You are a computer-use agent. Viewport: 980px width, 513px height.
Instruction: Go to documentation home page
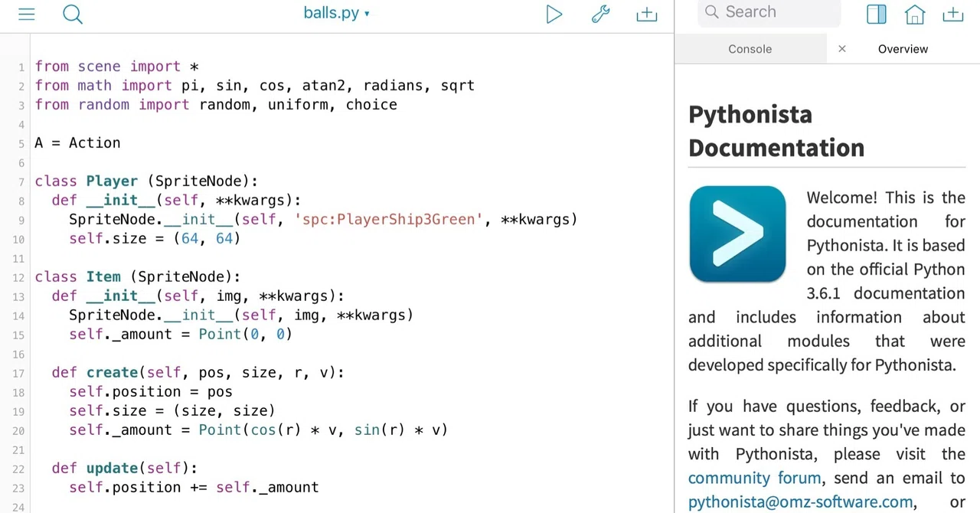pyautogui.click(x=915, y=14)
